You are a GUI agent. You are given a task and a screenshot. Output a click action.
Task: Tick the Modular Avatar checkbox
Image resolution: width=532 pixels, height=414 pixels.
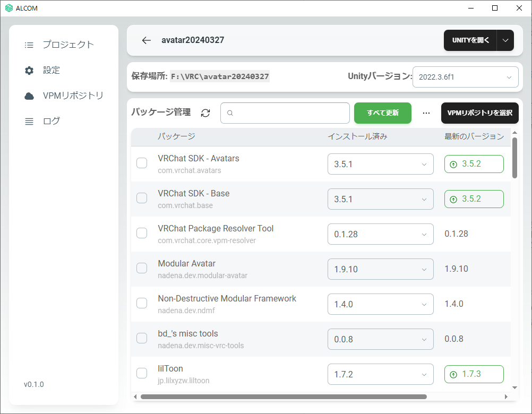(142, 268)
